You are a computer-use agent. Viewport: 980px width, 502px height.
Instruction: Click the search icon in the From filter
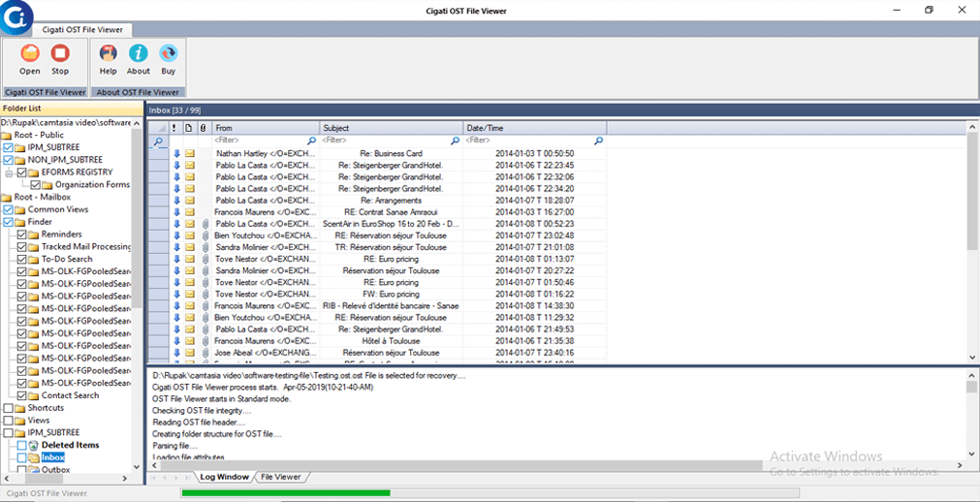pos(311,141)
